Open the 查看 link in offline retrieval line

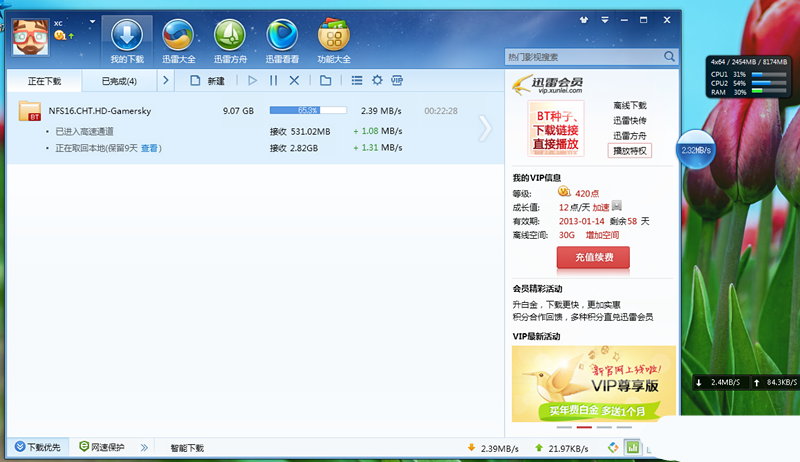(x=149, y=148)
